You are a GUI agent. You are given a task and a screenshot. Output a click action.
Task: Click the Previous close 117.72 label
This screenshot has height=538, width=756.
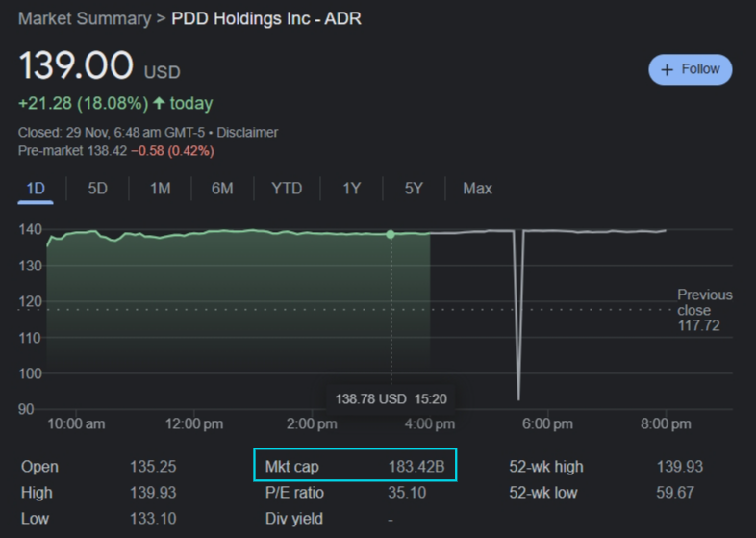704,310
